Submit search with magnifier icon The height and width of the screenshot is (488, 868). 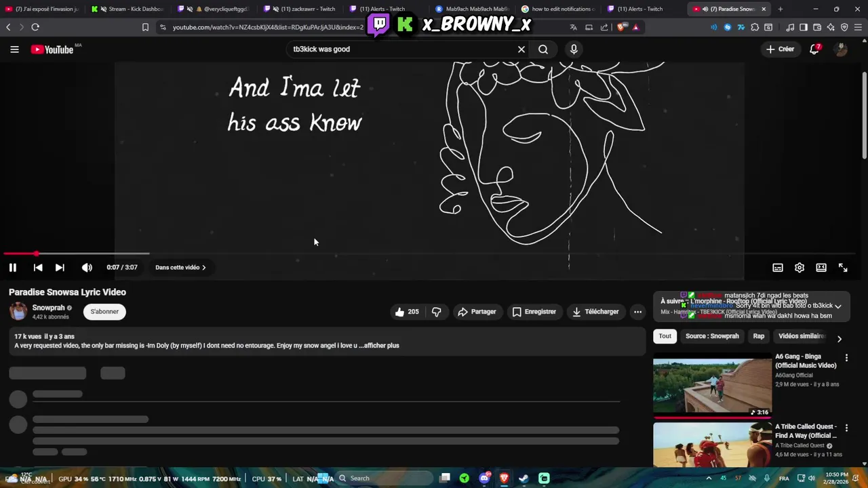tap(543, 49)
